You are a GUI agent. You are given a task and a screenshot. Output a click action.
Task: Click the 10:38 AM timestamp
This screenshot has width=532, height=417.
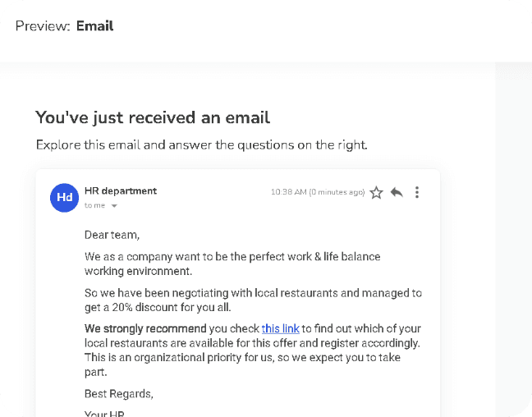pyautogui.click(x=318, y=192)
